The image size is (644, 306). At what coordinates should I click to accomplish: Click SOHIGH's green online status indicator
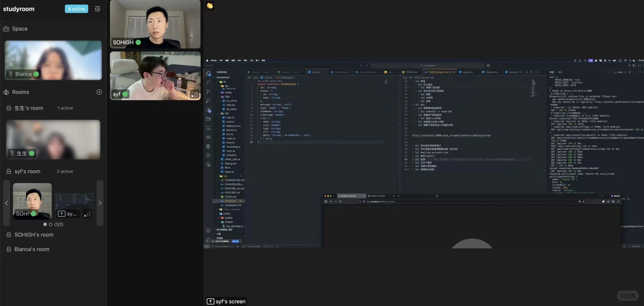[138, 42]
